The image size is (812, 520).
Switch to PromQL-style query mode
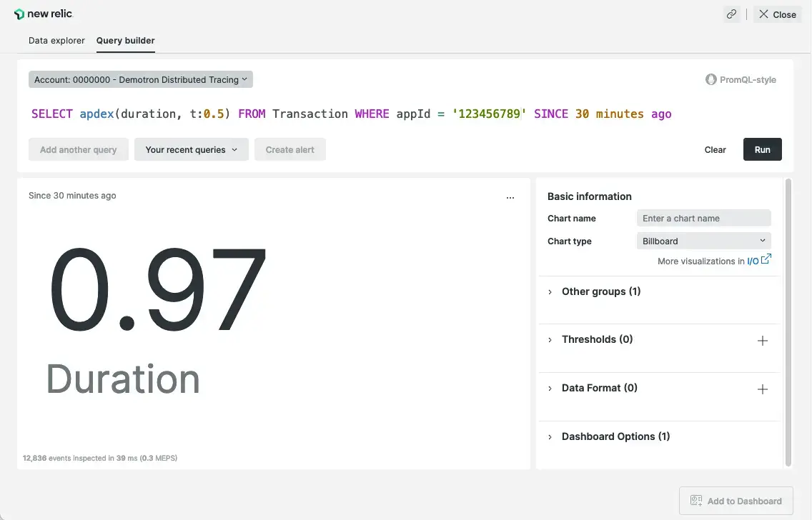[741, 80]
